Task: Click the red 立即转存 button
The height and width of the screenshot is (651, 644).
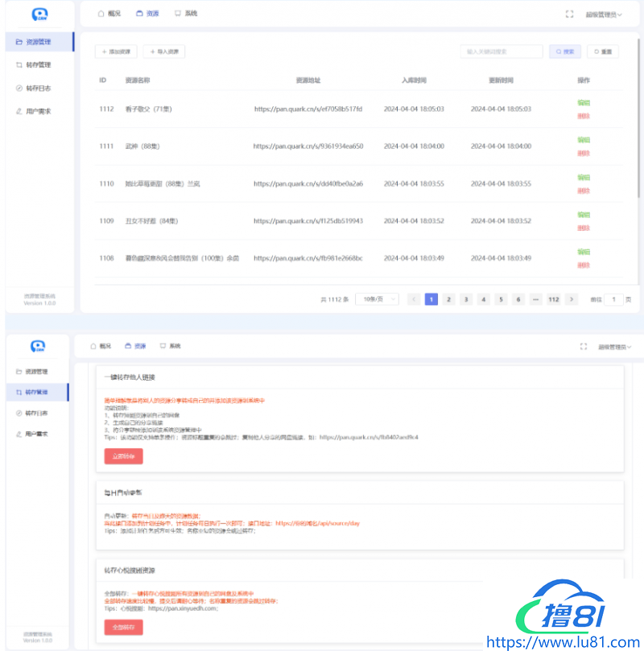Action: pyautogui.click(x=123, y=456)
